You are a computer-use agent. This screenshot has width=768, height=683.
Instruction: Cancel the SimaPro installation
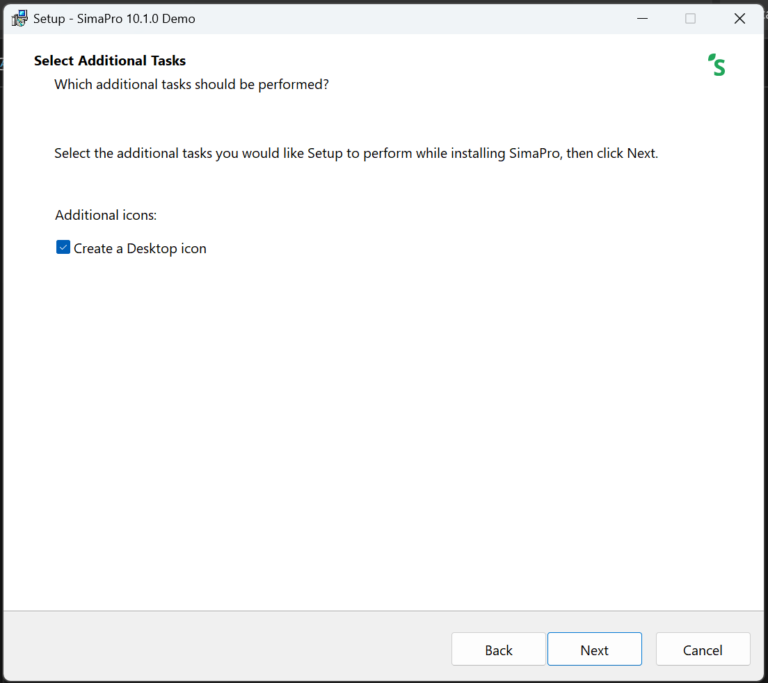coord(702,650)
